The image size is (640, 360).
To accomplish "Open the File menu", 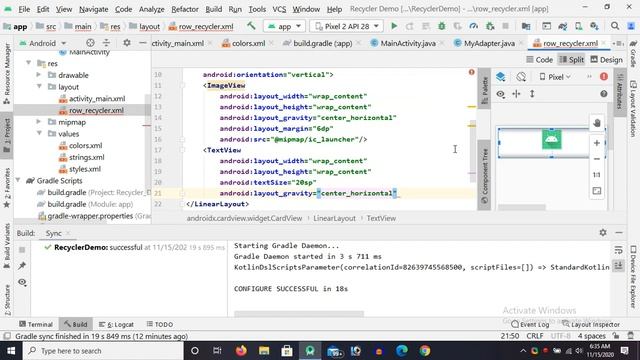I will click(24, 9).
